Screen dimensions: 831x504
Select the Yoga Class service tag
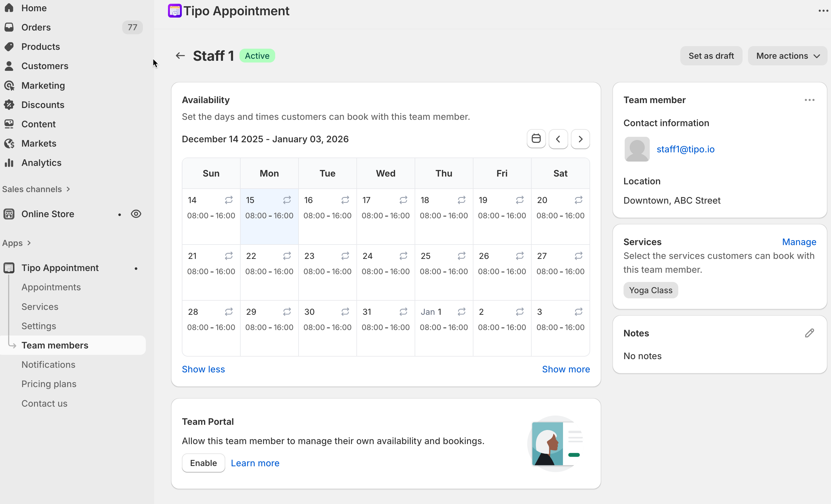coord(651,290)
